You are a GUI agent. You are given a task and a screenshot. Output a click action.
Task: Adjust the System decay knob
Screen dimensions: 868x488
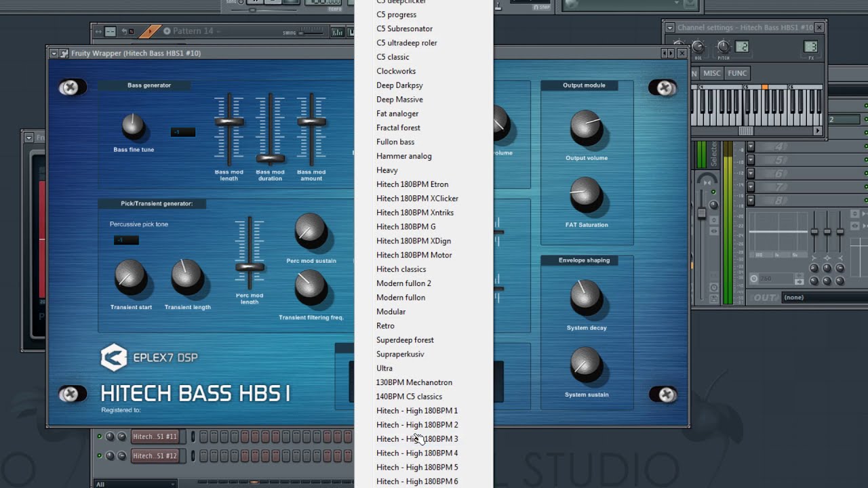(x=586, y=296)
